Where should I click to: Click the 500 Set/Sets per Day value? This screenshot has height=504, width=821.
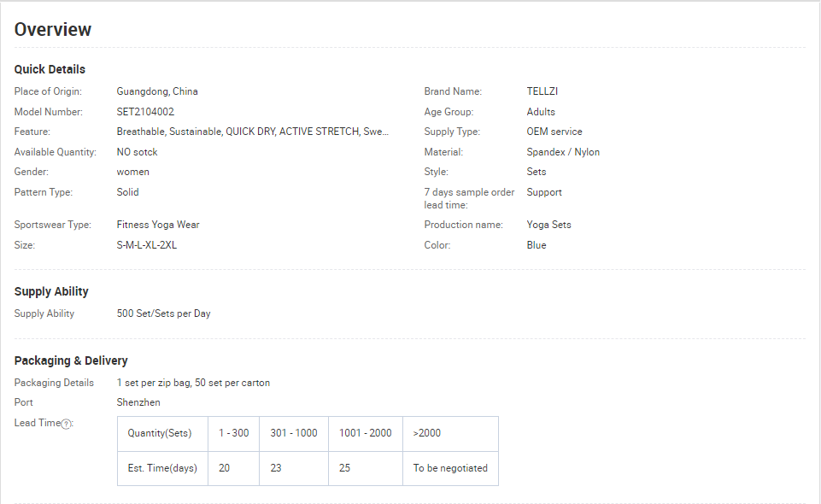tap(163, 314)
